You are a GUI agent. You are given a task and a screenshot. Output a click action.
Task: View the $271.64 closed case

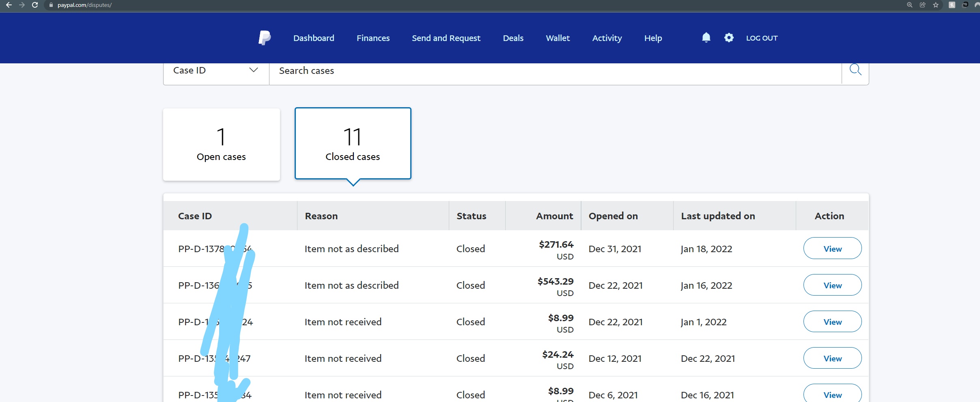832,249
